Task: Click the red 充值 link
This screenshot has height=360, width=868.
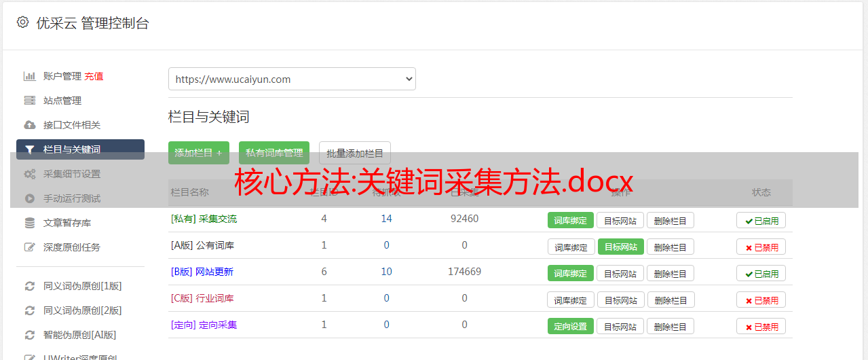Action: pyautogui.click(x=94, y=76)
